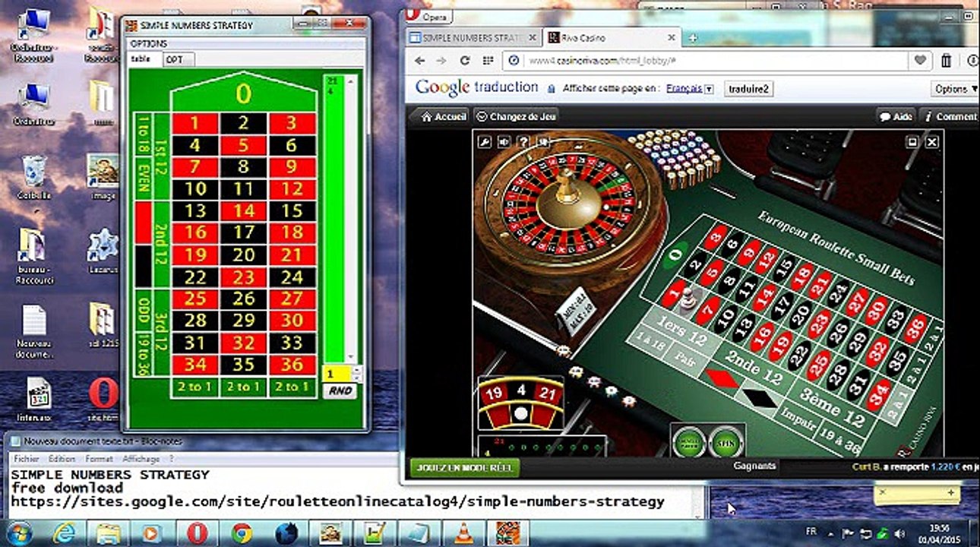Click the Aide button in casino header

click(896, 116)
